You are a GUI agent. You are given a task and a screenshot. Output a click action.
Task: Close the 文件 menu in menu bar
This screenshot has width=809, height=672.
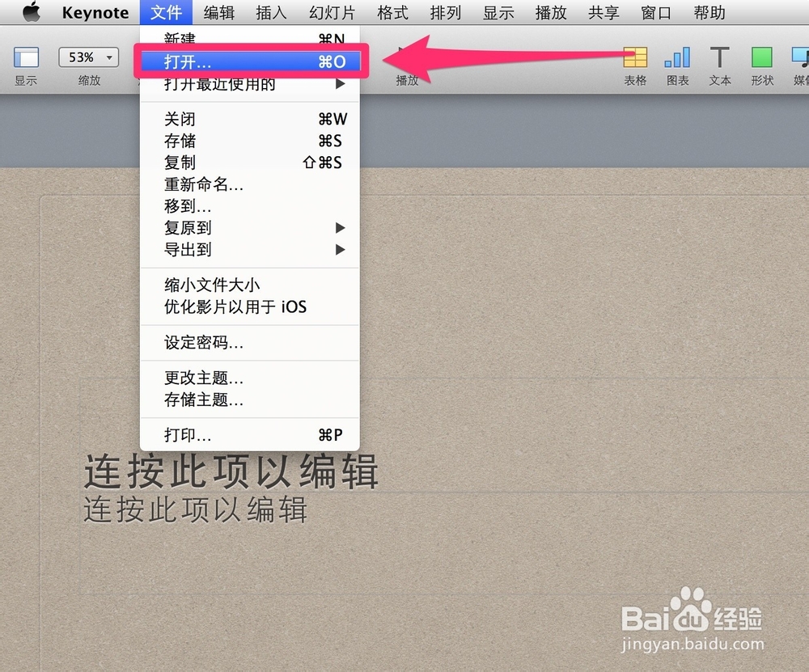(166, 12)
